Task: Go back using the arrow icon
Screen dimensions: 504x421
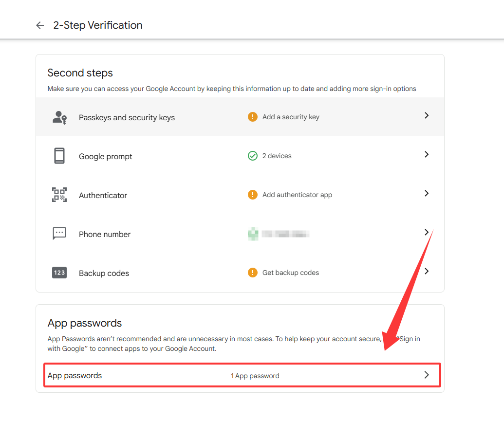Action: 40,25
